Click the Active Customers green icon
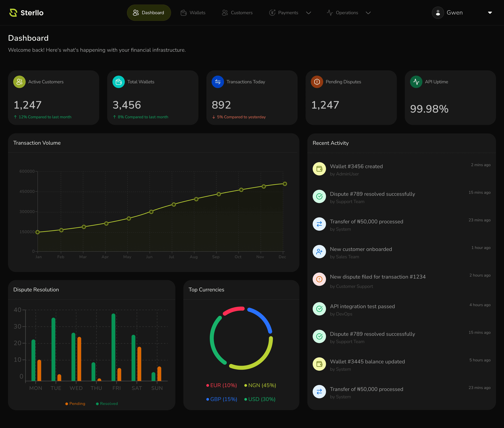Screen dimensions: 504x428 pos(19,82)
